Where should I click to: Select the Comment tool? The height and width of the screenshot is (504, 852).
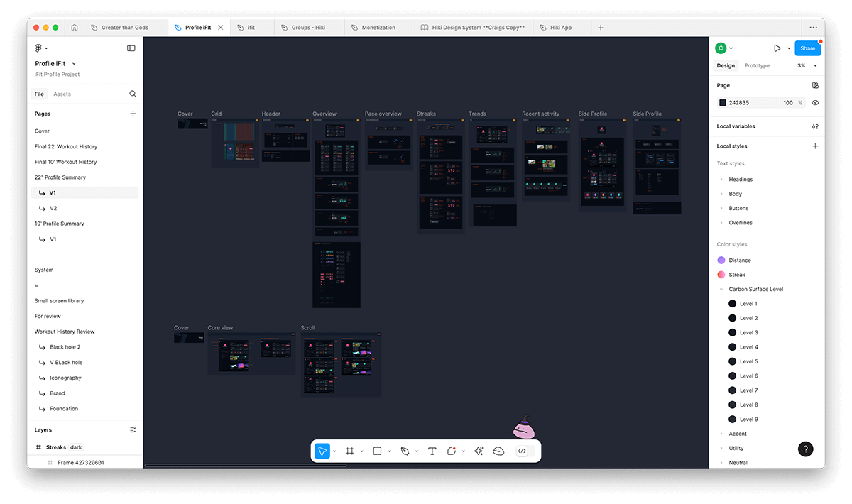(452, 451)
